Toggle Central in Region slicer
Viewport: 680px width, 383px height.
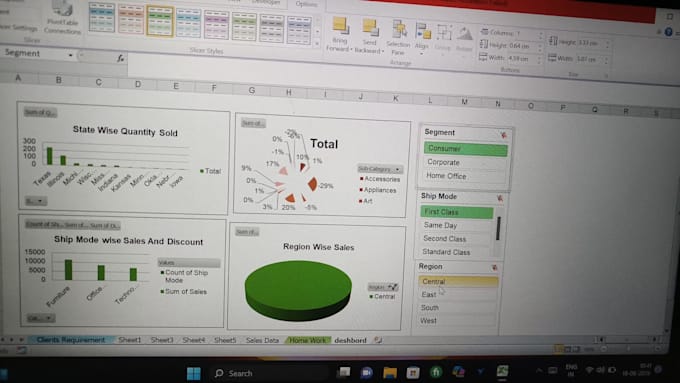click(x=458, y=282)
